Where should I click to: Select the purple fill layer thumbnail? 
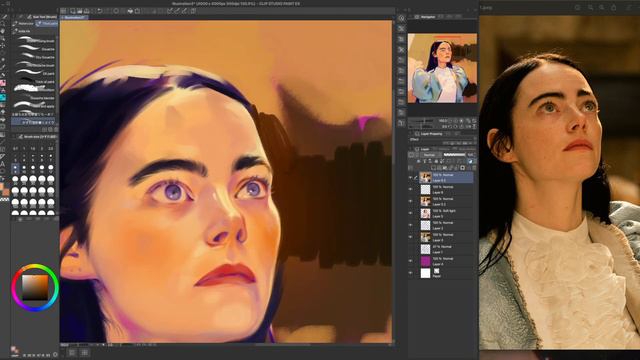click(x=425, y=261)
